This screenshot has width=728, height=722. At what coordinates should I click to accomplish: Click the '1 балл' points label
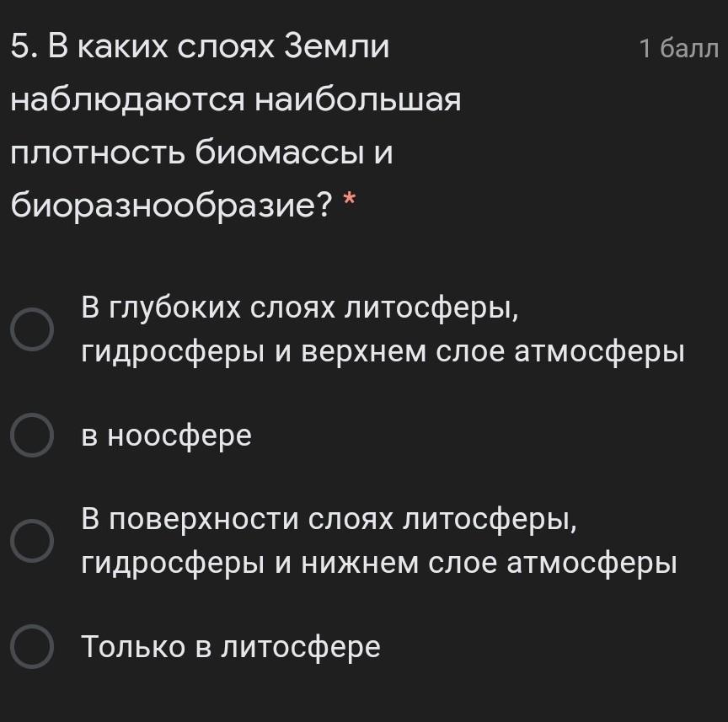click(x=679, y=49)
